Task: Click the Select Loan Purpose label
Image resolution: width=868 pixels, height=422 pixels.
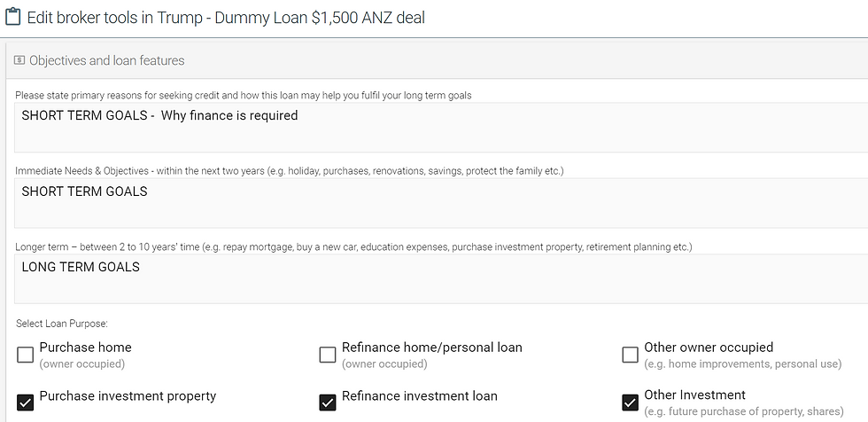Action: pyautogui.click(x=62, y=324)
